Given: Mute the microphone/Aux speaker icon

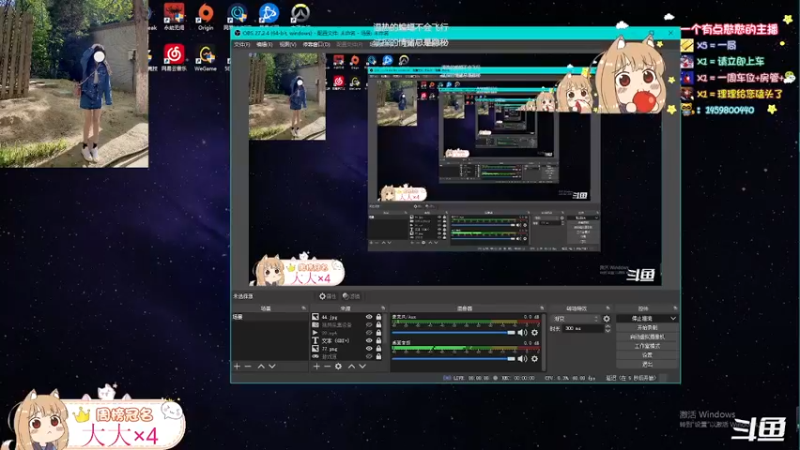Looking at the screenshot, I should (x=522, y=333).
